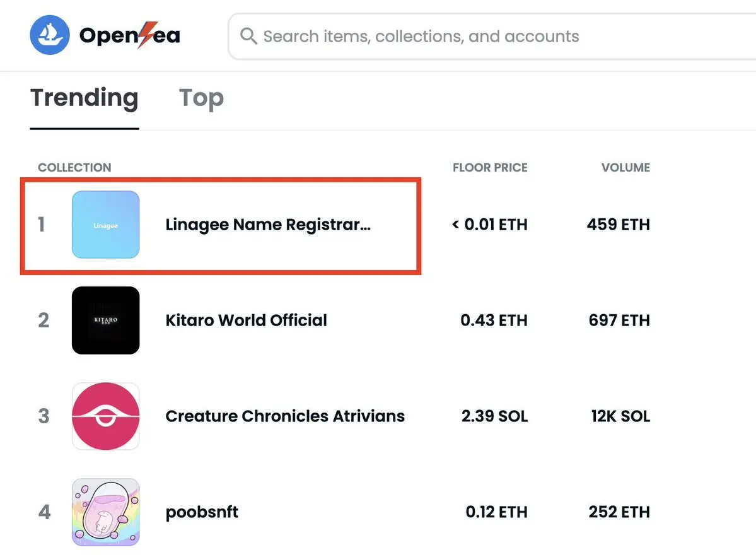Open the Kitaro World Official black thumbnail
This screenshot has width=756, height=557.
105,320
